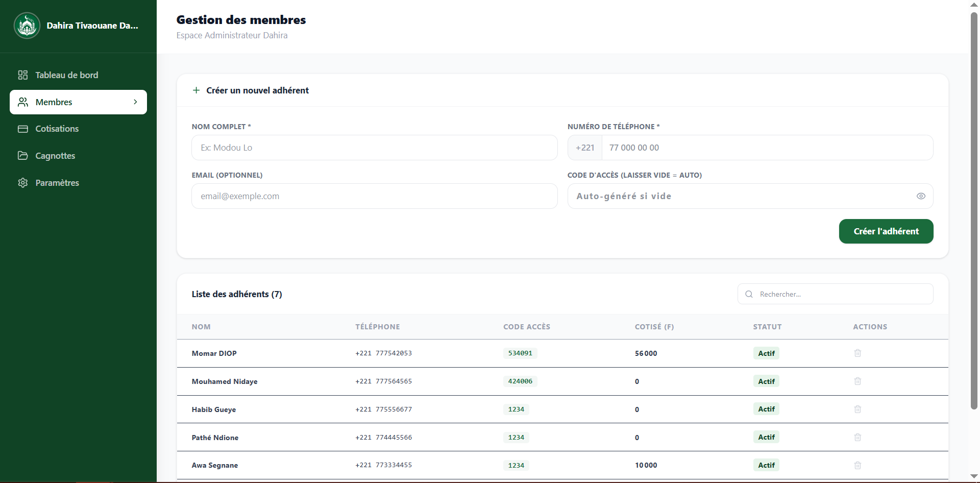The width and height of the screenshot is (980, 483).
Task: Click cotisé amount 10 000
Action: point(646,465)
